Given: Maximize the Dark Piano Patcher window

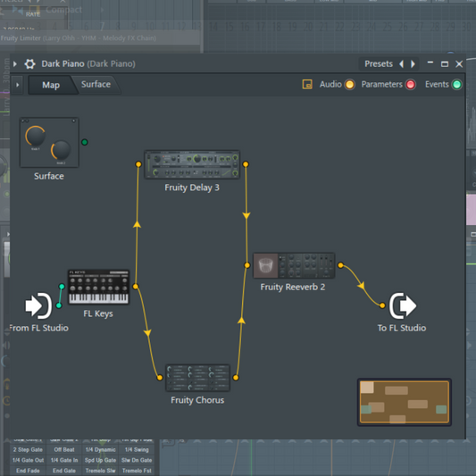Looking at the screenshot, I should tap(445, 63).
